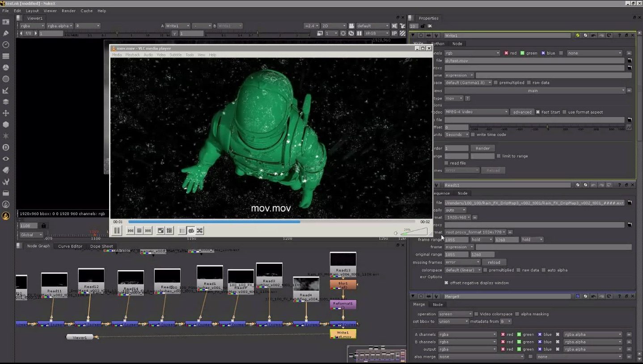This screenshot has height=364, width=643.
Task: Open colorspace default (Gamma1.8) dropdown
Action: click(x=468, y=82)
